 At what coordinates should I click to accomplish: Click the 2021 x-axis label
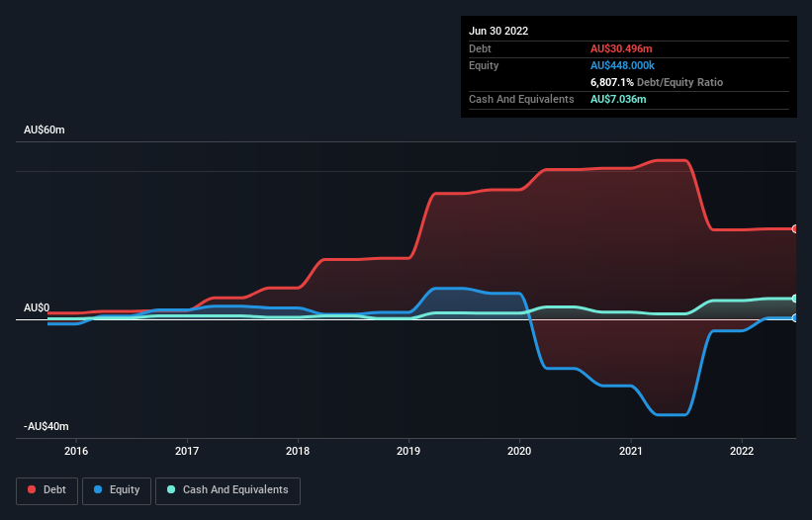coord(631,451)
